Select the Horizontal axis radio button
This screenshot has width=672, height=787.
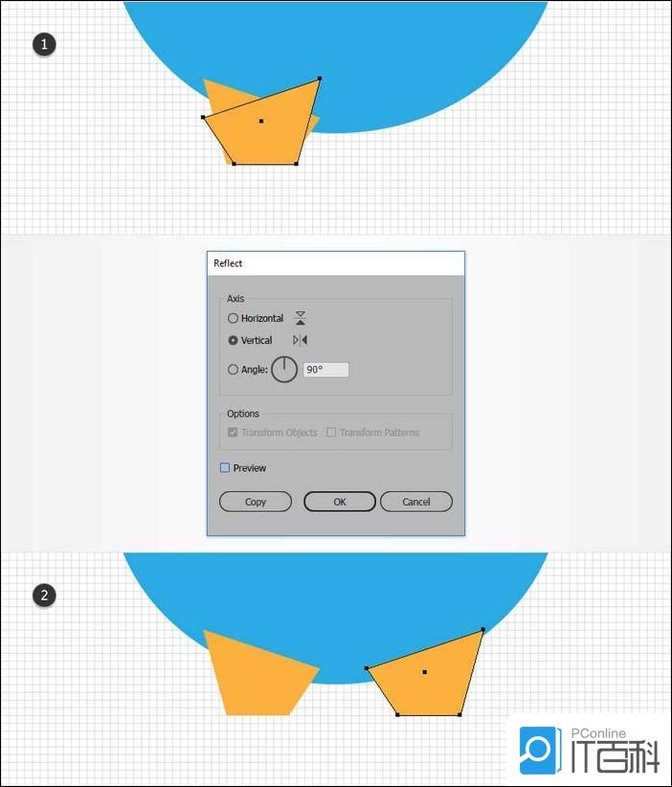233,318
